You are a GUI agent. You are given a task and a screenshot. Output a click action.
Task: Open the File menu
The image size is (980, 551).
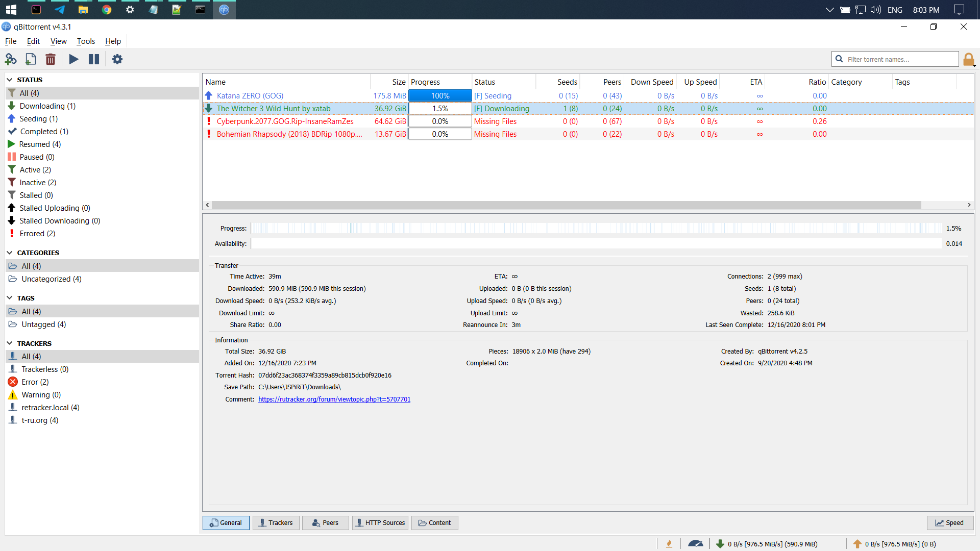(x=11, y=41)
